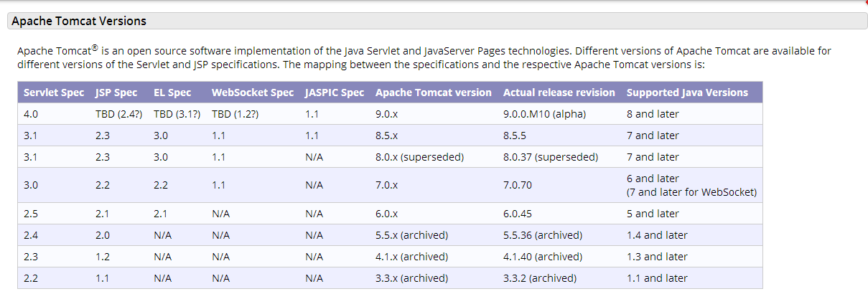Select the '8.0.37 (superseded)' release cell
The height and width of the screenshot is (299, 868).
[x=551, y=157]
